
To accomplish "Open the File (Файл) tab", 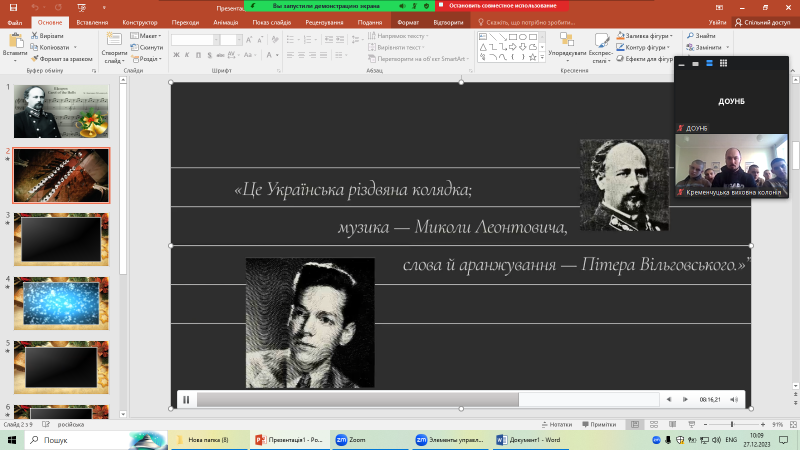I will (15, 22).
